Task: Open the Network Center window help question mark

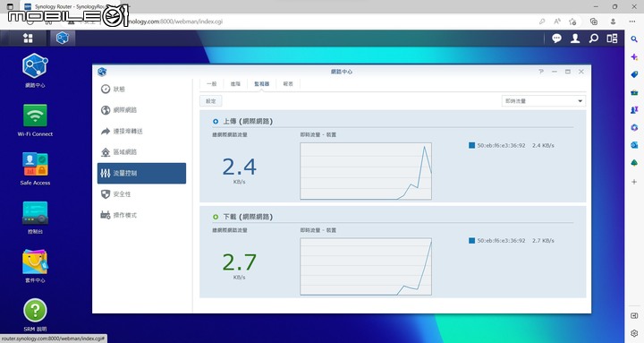Action: 541,72
